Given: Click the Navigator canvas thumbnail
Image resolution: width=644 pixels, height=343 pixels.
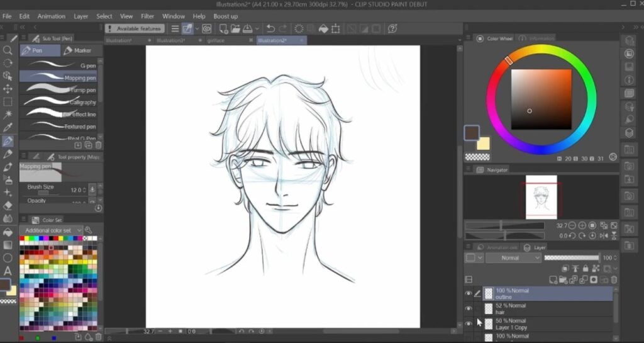Looking at the screenshot, I should pos(541,197).
